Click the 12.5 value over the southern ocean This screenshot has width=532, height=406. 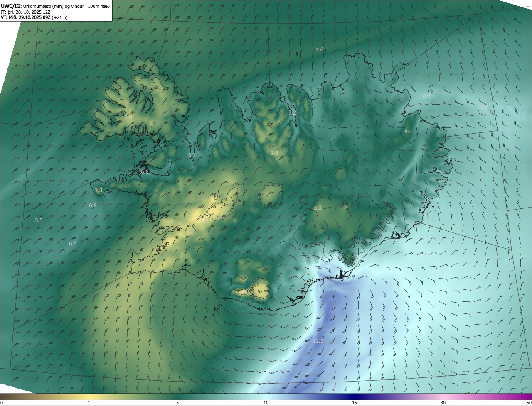[318, 341]
